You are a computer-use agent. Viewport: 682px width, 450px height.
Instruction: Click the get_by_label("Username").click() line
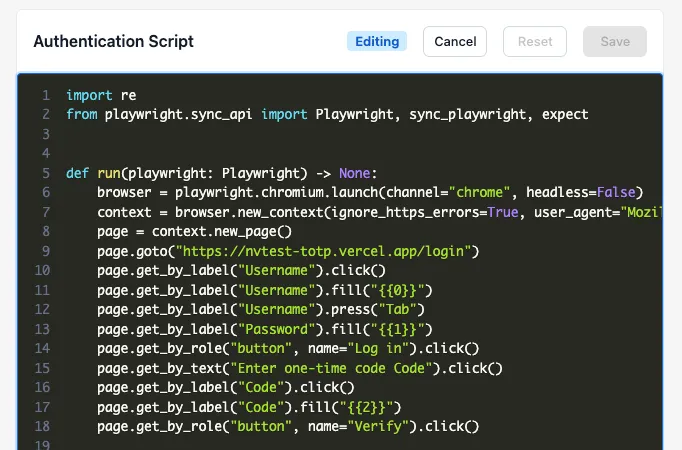pos(241,270)
